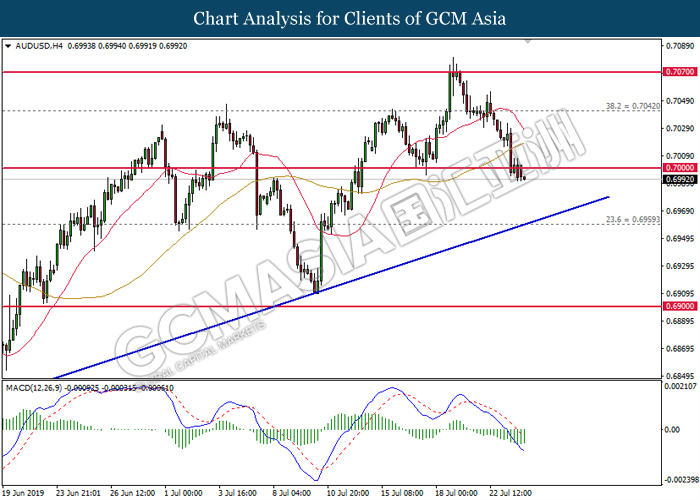Click the 0.70890 price axis value

[680, 46]
